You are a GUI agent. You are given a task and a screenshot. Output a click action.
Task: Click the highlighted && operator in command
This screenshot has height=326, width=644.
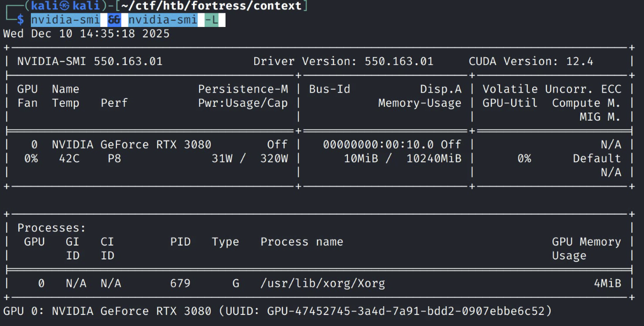point(114,20)
